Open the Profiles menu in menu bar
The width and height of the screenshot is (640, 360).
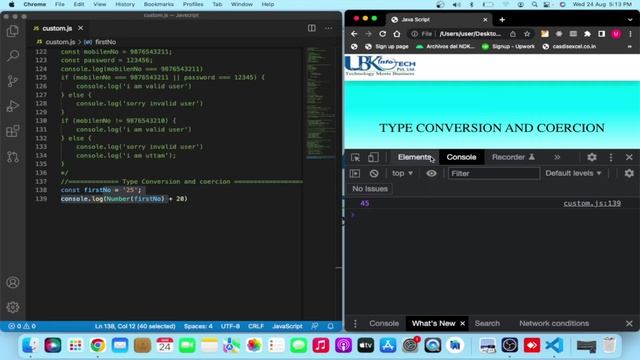click(193, 4)
